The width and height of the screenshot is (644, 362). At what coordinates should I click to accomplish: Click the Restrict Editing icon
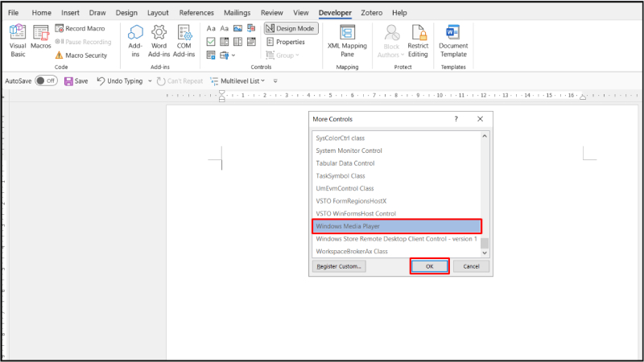point(418,39)
